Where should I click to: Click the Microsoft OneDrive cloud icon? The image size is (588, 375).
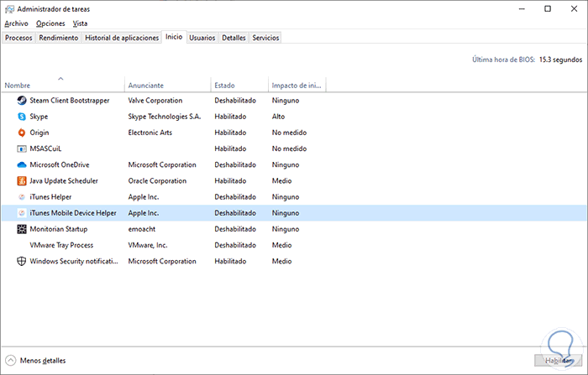(x=22, y=165)
